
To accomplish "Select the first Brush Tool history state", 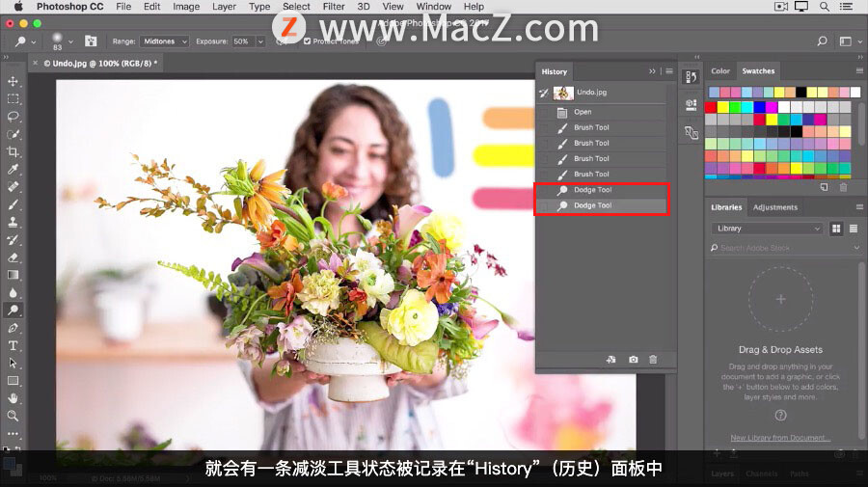I will coord(601,128).
